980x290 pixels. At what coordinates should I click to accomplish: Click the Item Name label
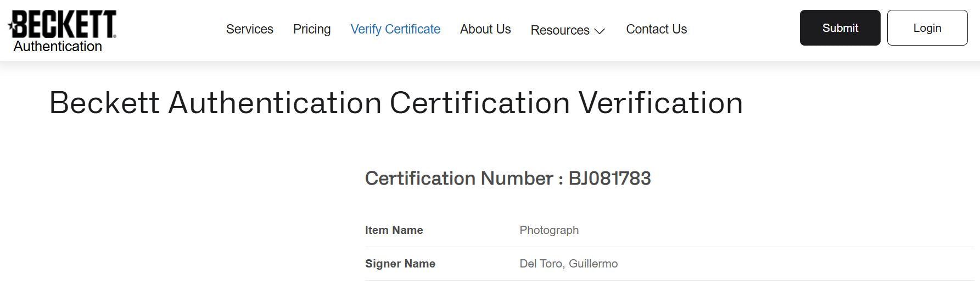(394, 230)
